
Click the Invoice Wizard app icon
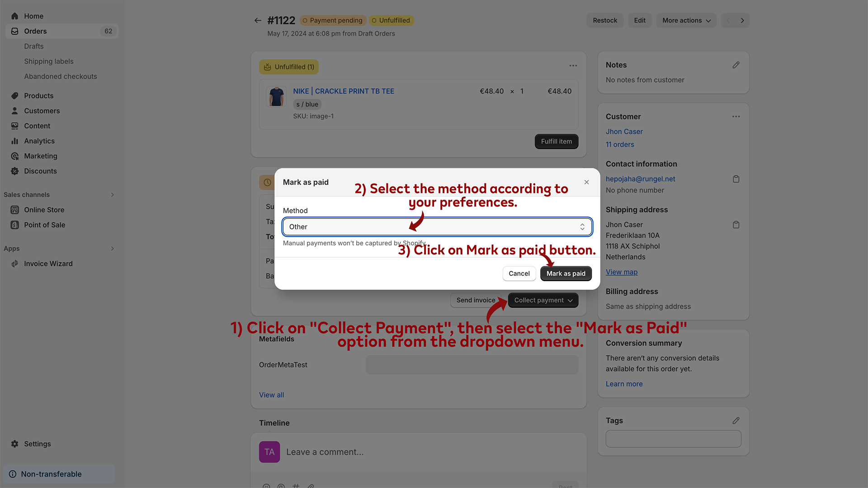pos(15,263)
